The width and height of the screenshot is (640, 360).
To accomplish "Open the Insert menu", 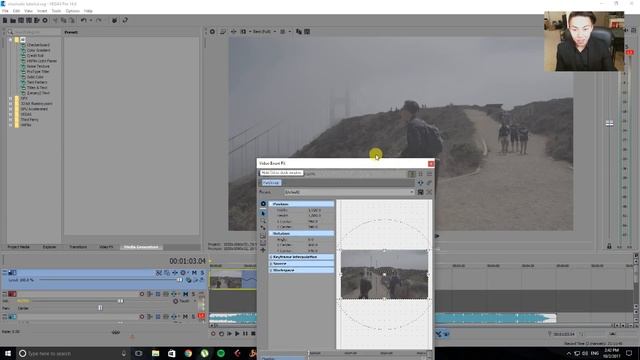I will pos(42,11).
